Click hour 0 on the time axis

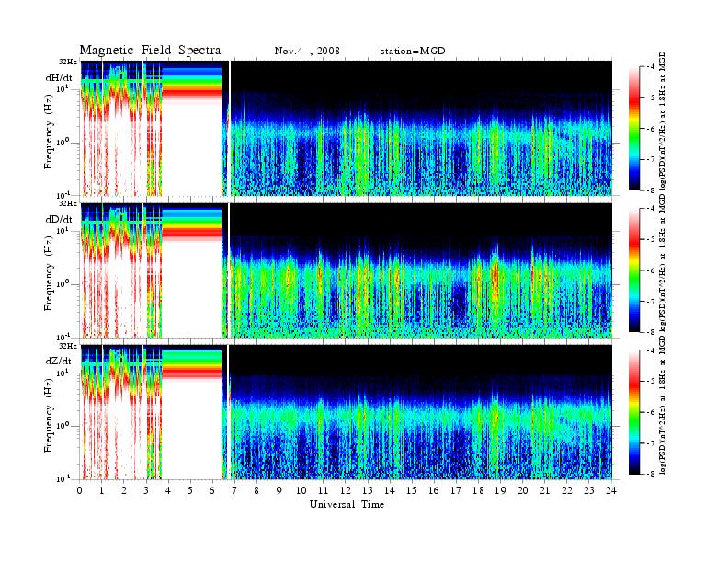click(80, 490)
